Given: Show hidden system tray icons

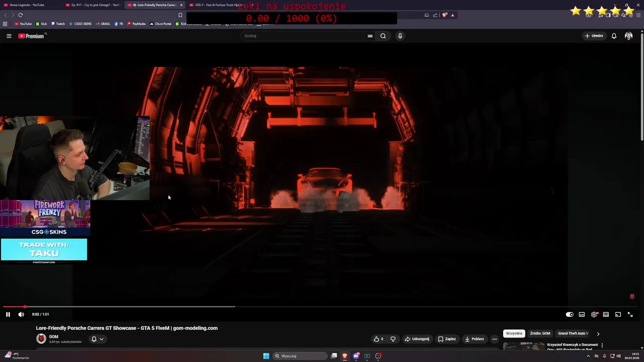Looking at the screenshot, I should click(588, 356).
